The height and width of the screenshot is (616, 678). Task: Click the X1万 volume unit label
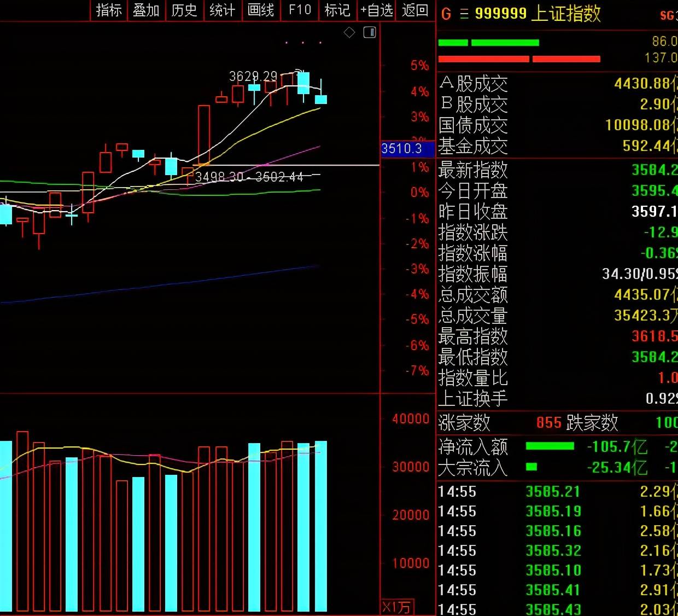coord(396,607)
